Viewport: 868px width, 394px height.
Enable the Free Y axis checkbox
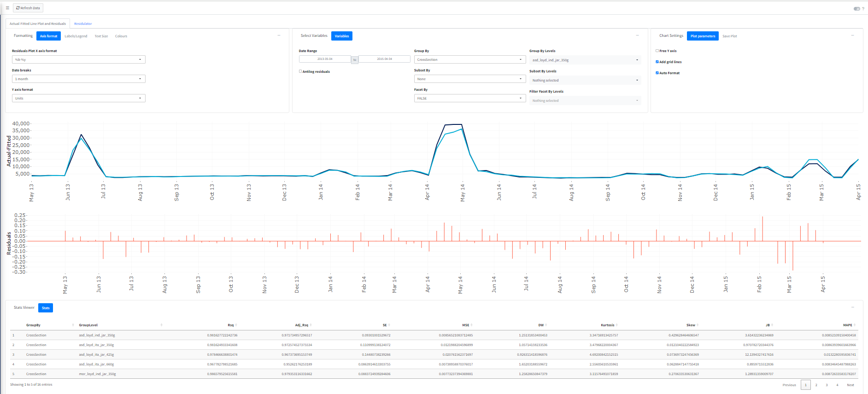point(657,51)
